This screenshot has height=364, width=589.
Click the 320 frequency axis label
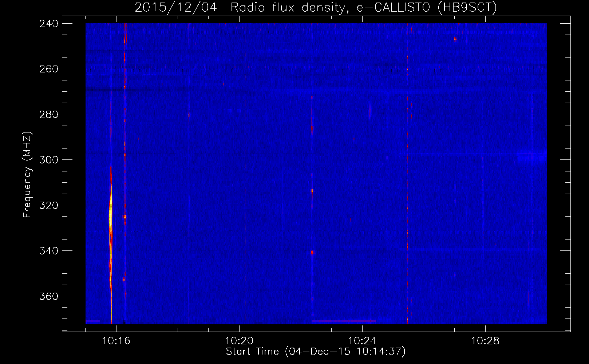click(49, 205)
